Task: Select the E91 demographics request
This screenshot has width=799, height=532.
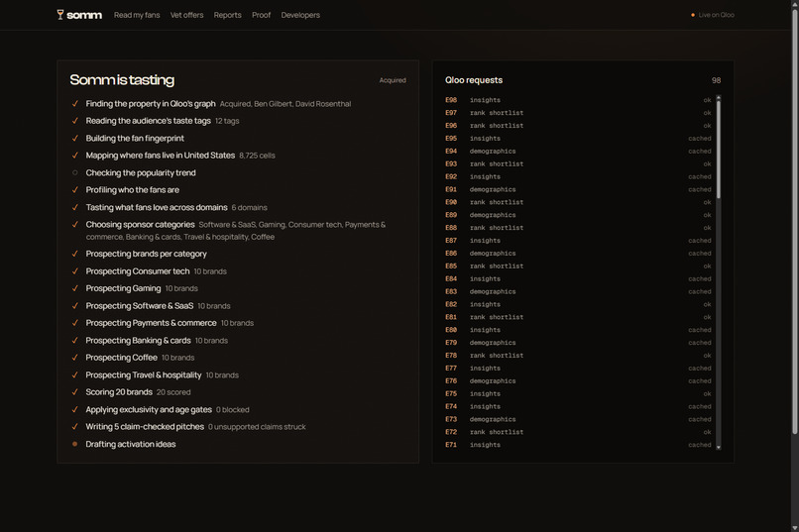Action: point(578,189)
